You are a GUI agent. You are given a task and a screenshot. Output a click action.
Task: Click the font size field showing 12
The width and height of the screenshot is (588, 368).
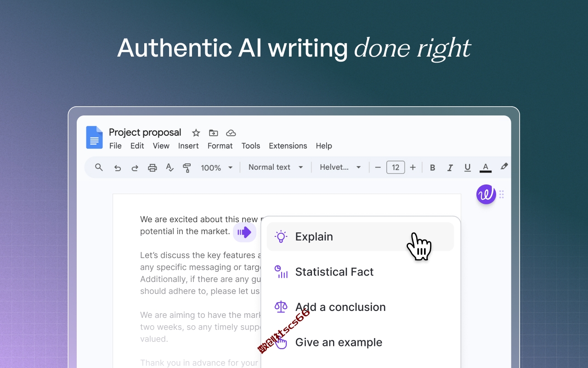click(396, 167)
